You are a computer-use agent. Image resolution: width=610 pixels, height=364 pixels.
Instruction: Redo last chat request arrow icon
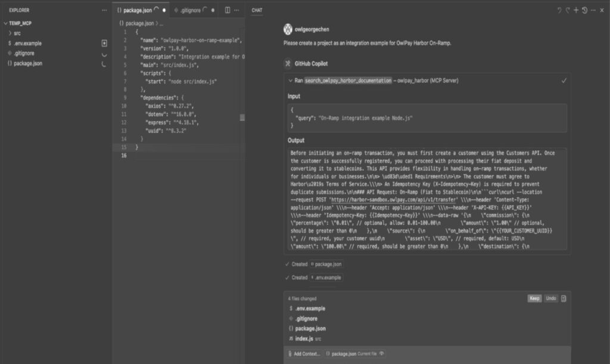(568, 10)
